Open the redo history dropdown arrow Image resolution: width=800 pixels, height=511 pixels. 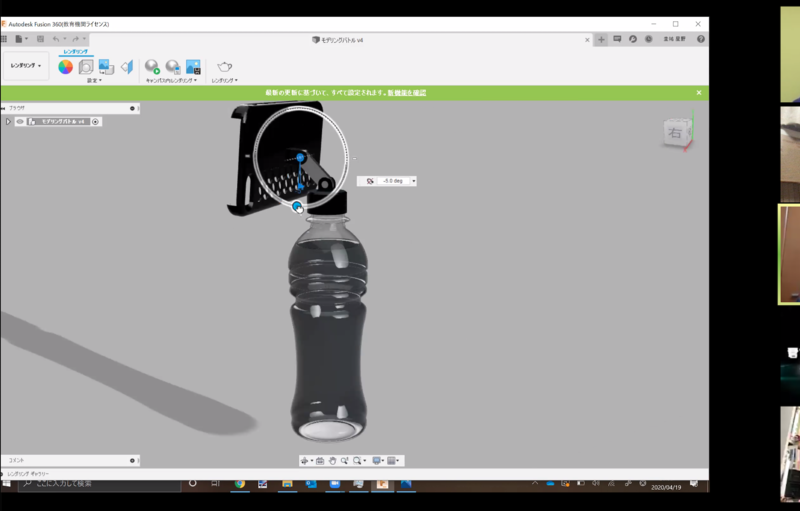pos(85,39)
